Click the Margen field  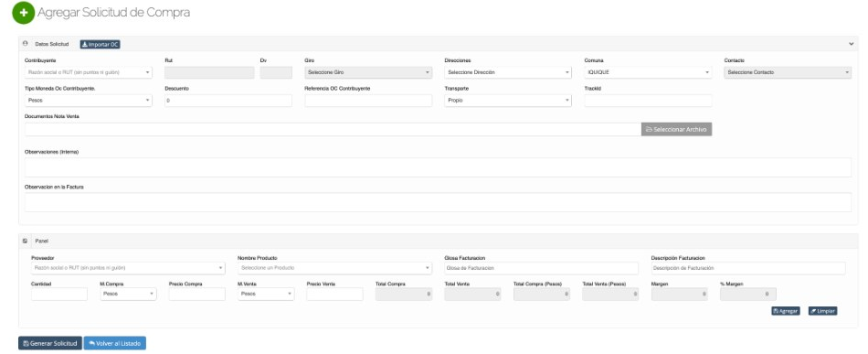pos(679,295)
